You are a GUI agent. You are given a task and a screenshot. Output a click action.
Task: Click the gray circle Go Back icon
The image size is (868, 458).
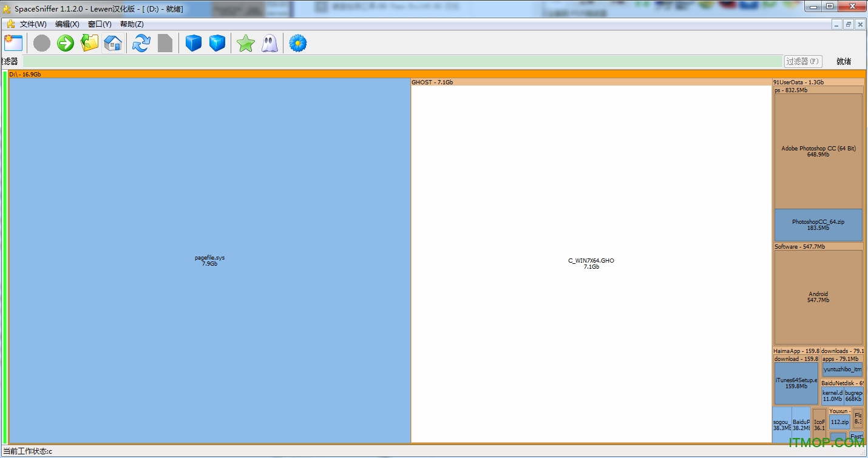42,43
